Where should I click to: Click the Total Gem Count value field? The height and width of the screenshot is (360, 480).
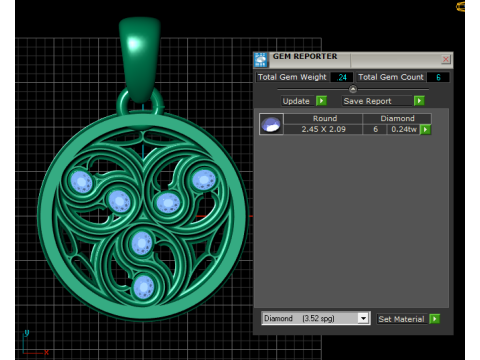(438, 77)
